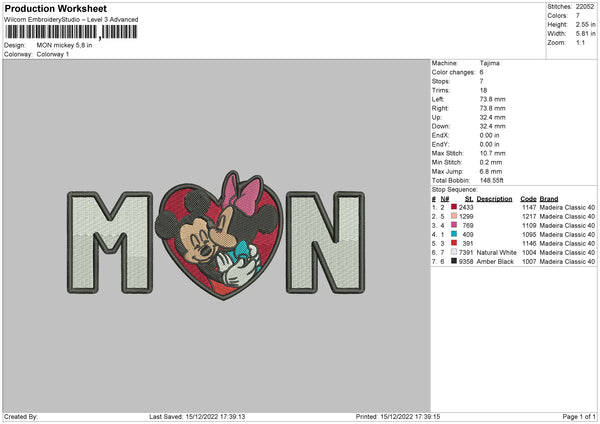Click the Machine value Tajima

(489, 63)
